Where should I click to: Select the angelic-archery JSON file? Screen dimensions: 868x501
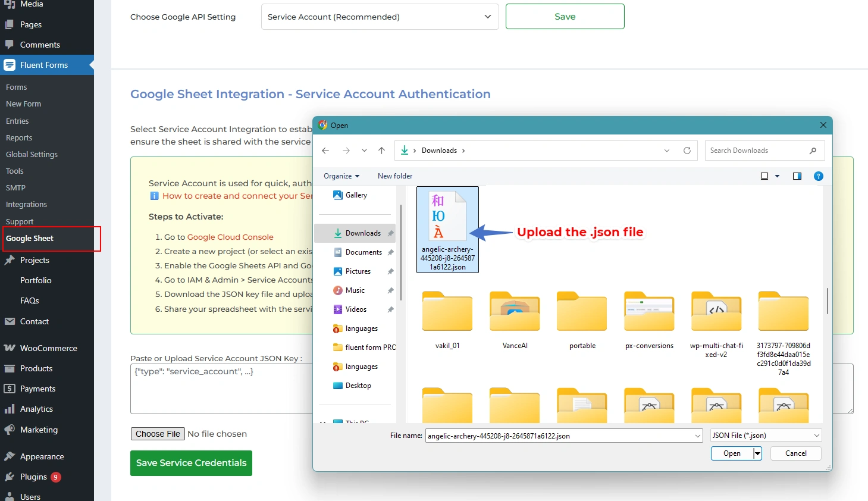click(447, 230)
